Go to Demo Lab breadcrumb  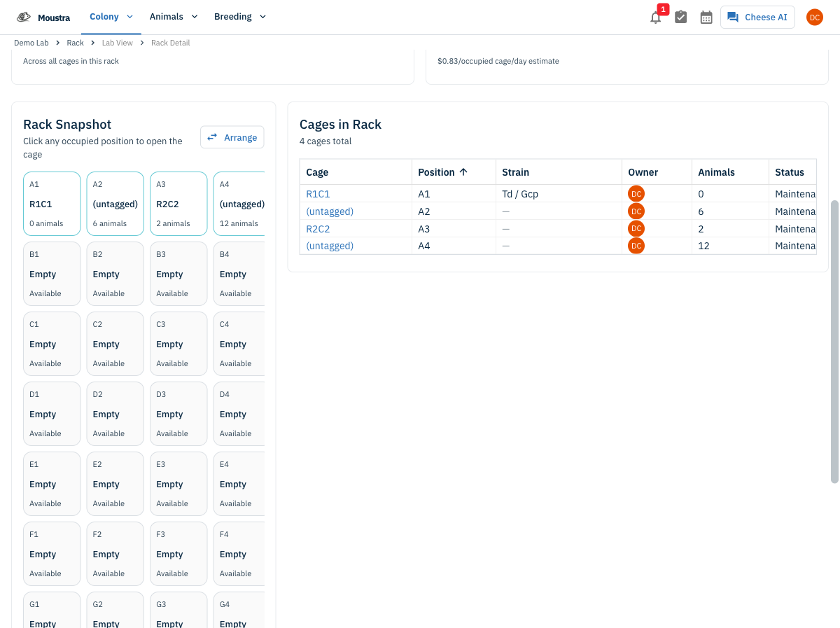pos(31,43)
